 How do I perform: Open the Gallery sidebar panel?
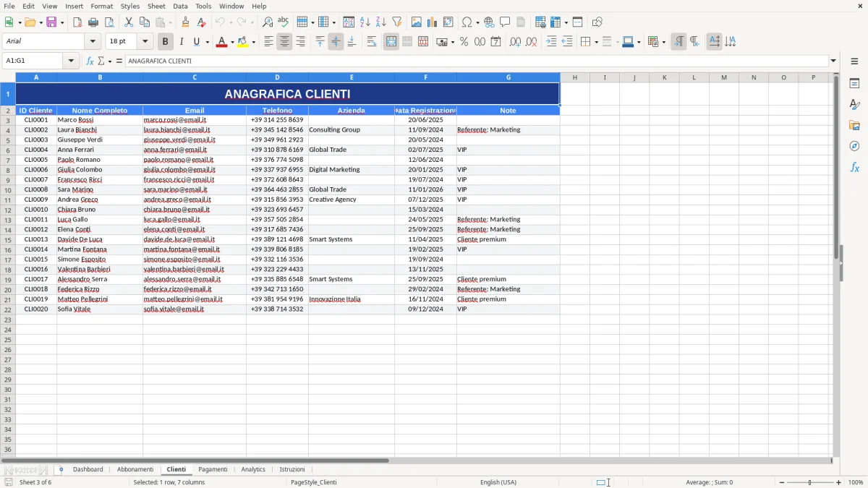(855, 125)
